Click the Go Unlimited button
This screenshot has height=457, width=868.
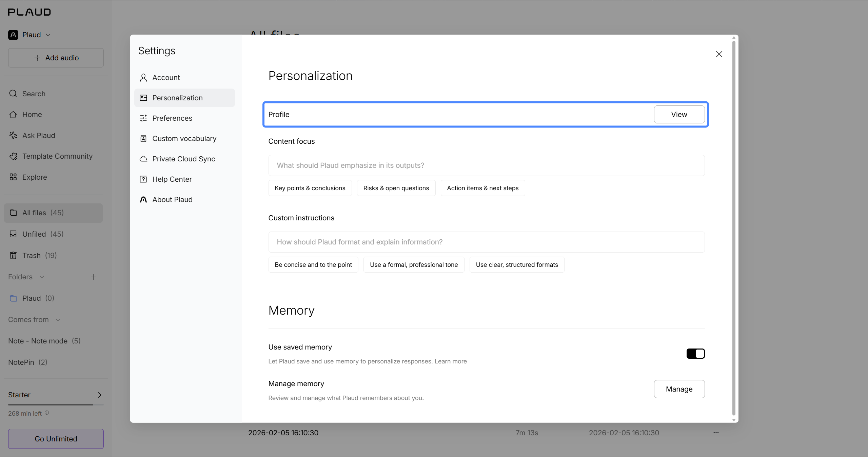tap(56, 439)
